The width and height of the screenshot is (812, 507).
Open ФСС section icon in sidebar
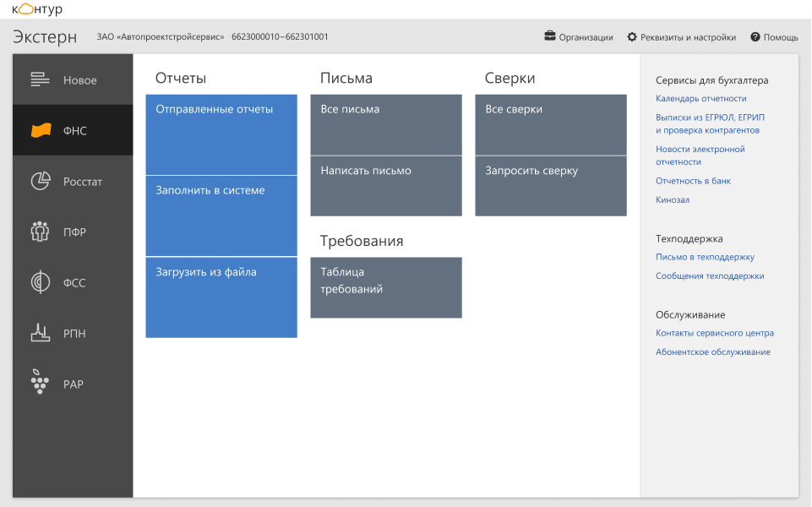(x=41, y=282)
